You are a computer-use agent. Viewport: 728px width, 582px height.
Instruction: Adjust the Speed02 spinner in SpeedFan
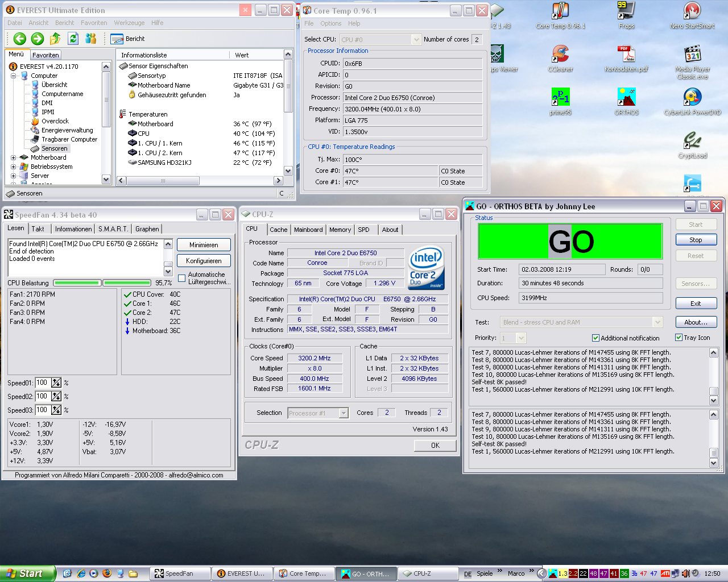click(x=56, y=396)
